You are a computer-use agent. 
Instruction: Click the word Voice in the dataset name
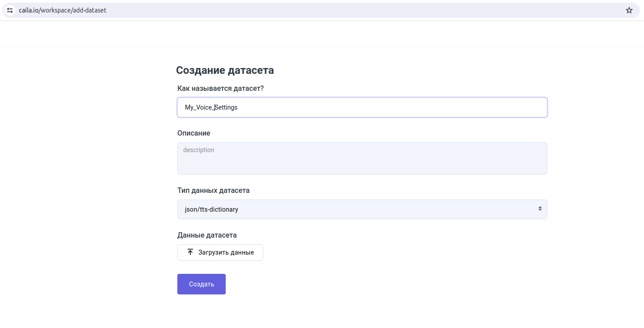click(204, 107)
